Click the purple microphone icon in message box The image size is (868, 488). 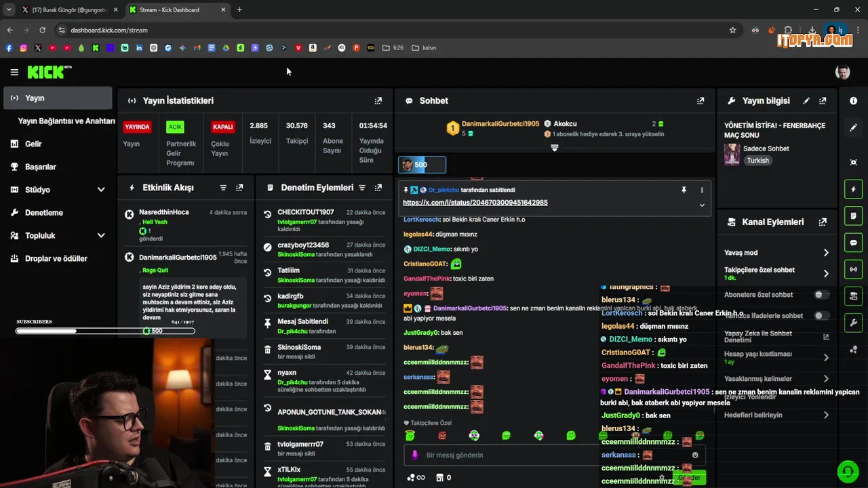pyautogui.click(x=415, y=455)
